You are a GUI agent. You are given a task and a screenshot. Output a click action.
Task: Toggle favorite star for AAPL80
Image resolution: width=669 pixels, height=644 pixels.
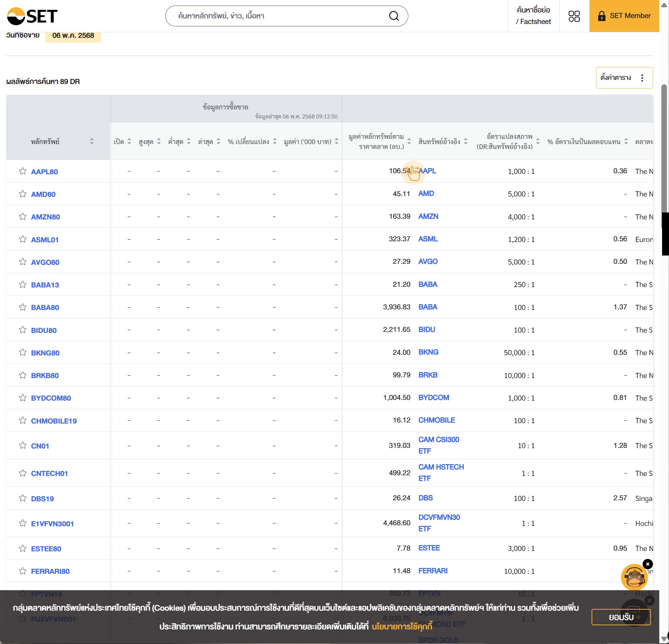pos(23,171)
